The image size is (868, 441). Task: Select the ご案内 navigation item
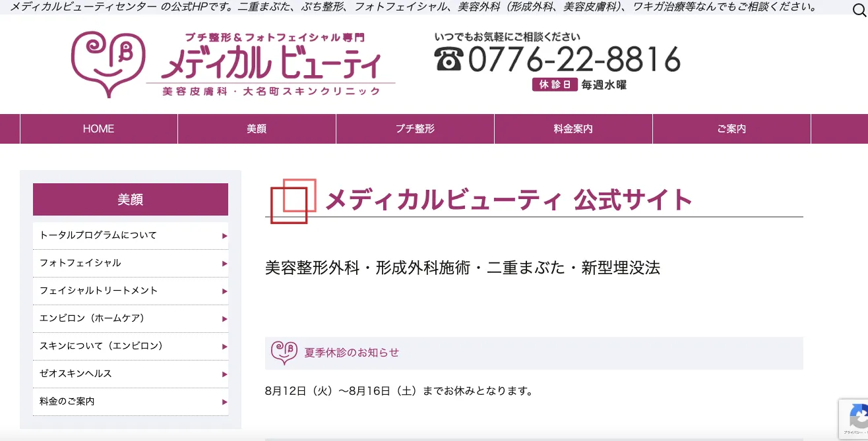[731, 129]
